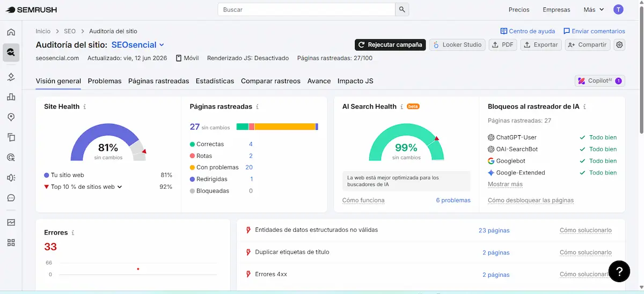
Task: Go to Inicio breadcrumb
Action: point(43,31)
